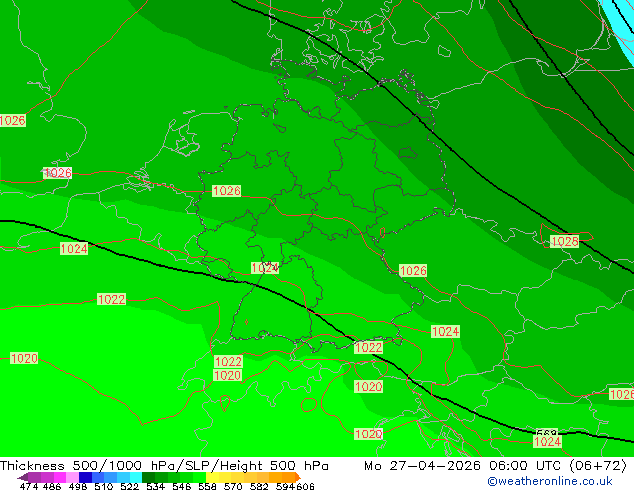Click legend value 534
Viewport: 634px width, 490px height.
click(155, 486)
